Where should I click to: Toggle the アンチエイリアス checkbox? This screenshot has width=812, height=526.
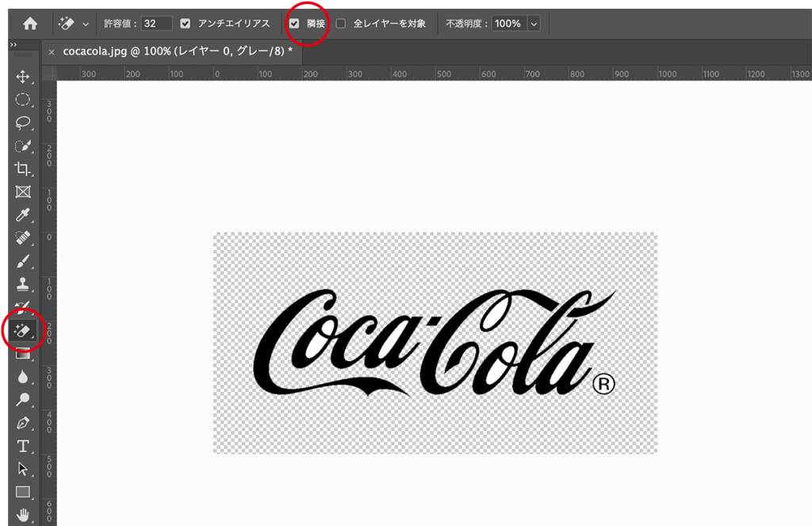(186, 24)
